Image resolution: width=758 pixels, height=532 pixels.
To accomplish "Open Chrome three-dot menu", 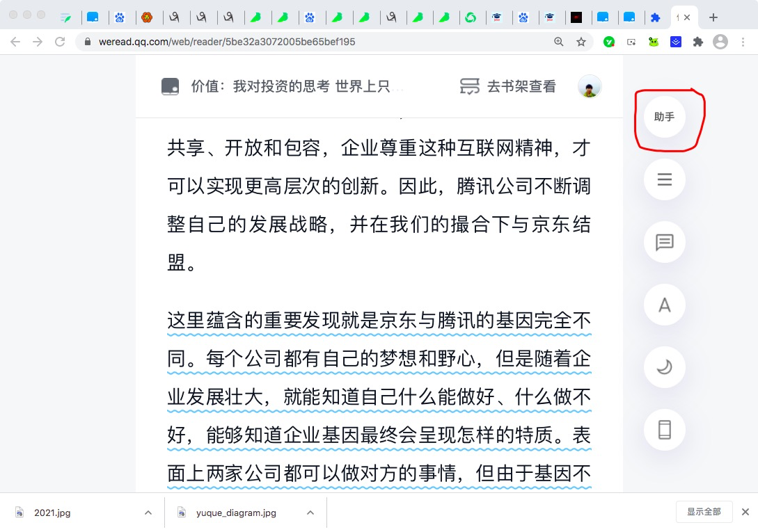I will [743, 42].
